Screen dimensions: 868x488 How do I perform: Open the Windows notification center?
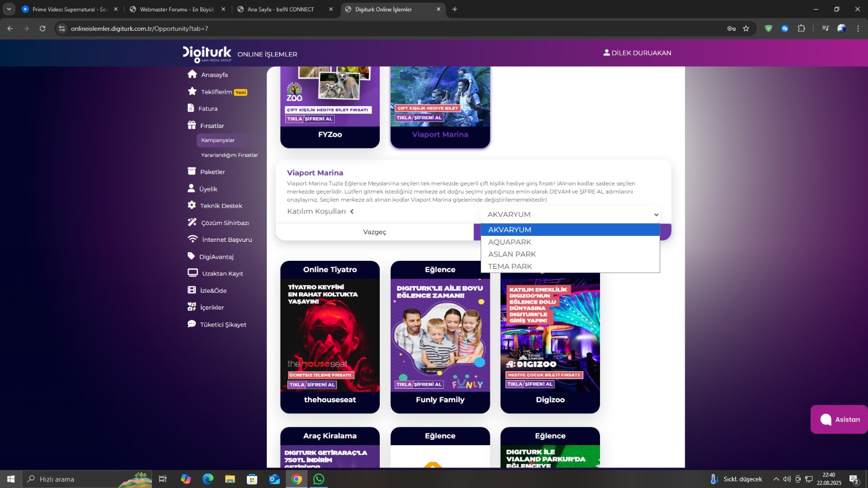pos(854,479)
